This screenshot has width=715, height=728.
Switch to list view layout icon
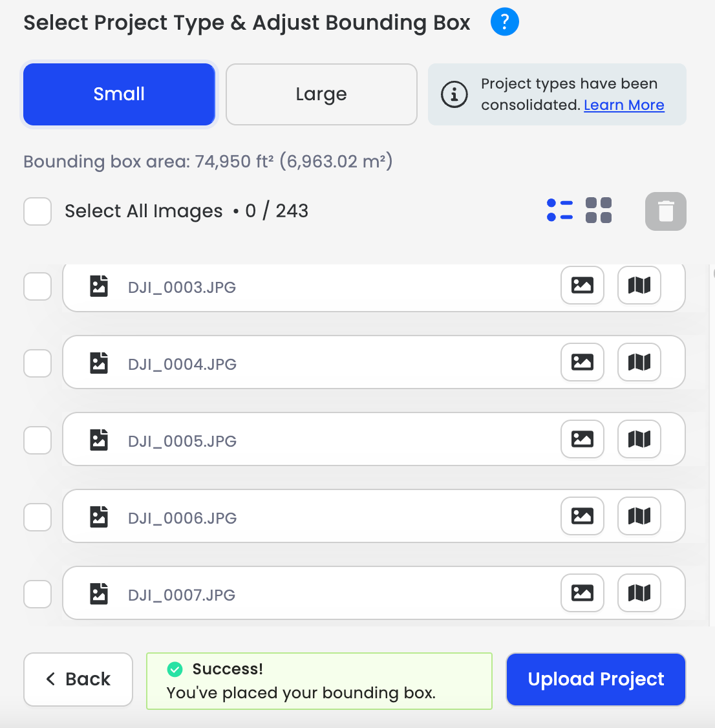(559, 210)
